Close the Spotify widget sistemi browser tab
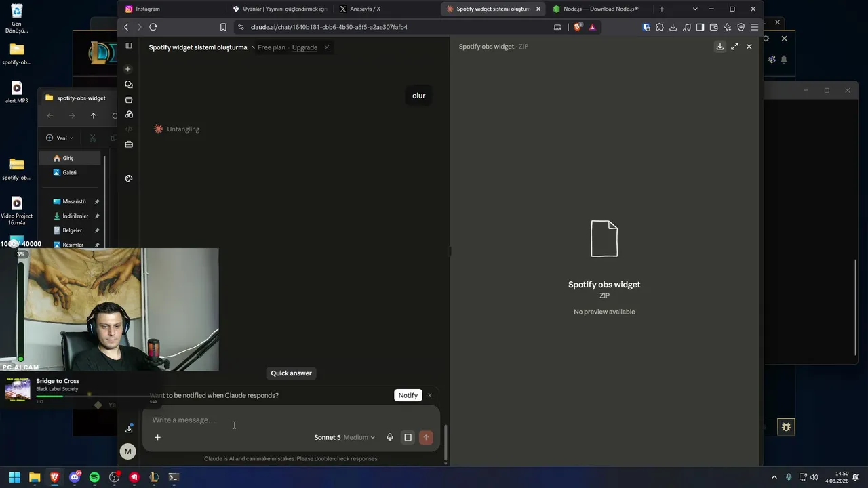Screen dimensions: 868x488 click(x=538, y=9)
